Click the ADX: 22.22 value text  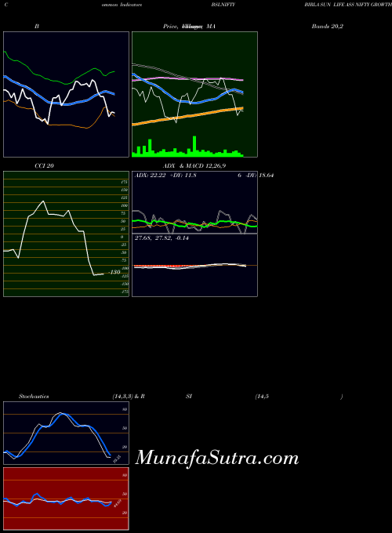click(150, 176)
